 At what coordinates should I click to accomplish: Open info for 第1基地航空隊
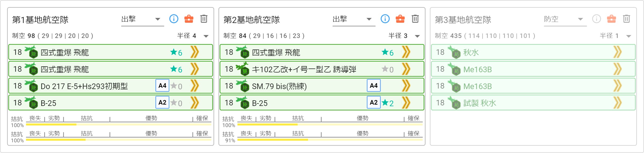[x=174, y=19]
